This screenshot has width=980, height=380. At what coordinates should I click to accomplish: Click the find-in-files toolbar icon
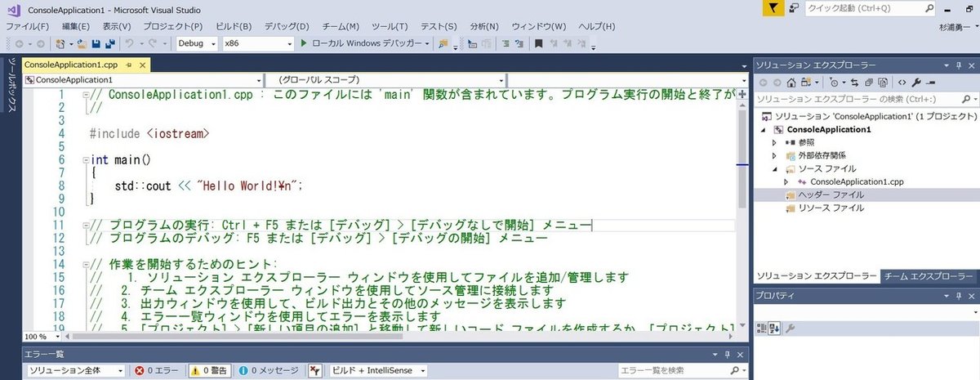click(444, 43)
